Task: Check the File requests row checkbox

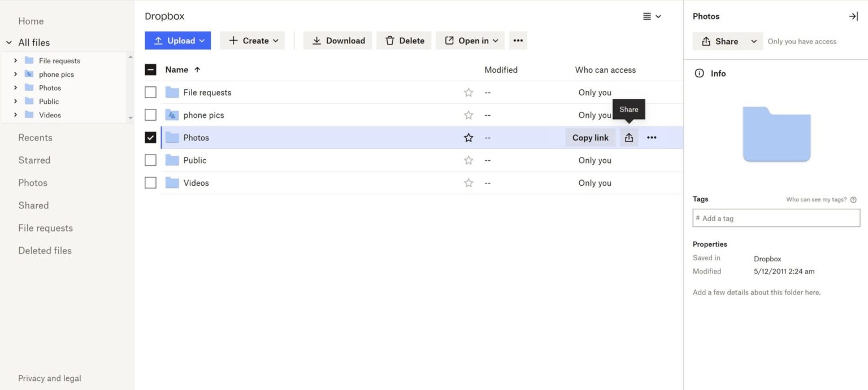Action: (150, 92)
